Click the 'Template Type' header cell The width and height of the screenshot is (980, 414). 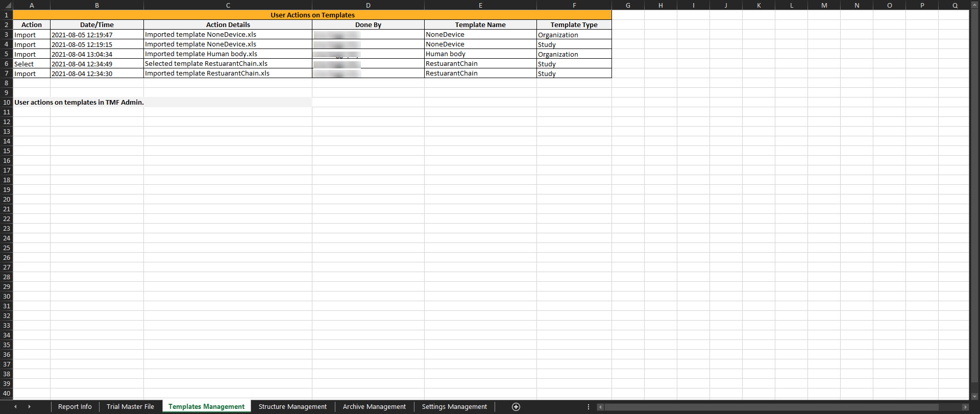[574, 25]
